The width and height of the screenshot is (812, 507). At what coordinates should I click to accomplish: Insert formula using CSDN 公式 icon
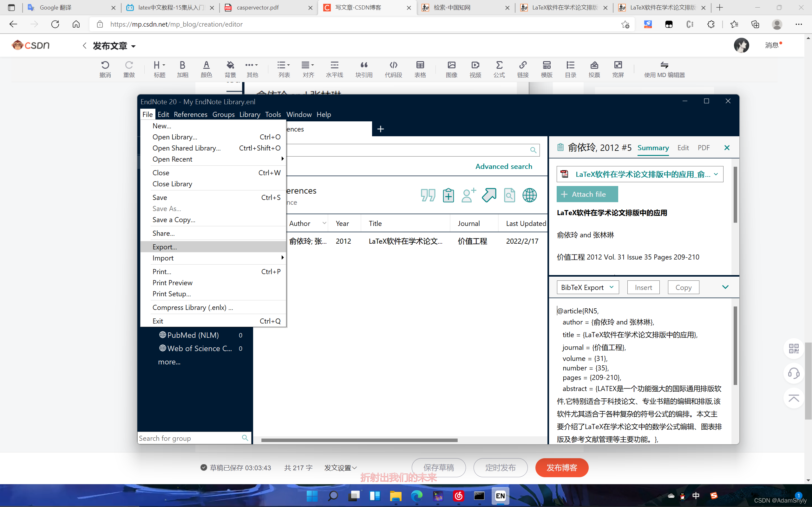[x=499, y=69]
